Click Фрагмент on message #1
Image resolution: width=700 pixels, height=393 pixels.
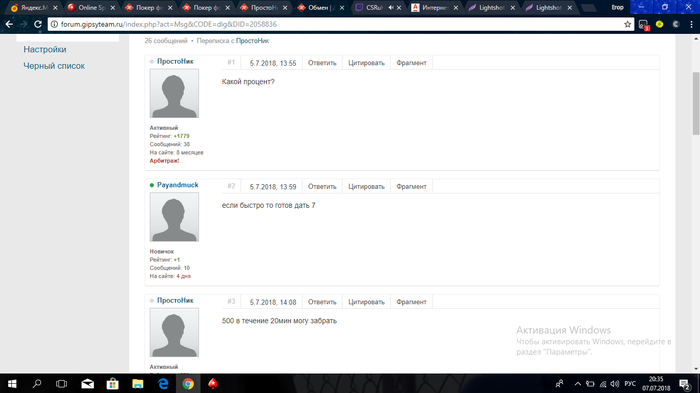pyautogui.click(x=411, y=63)
